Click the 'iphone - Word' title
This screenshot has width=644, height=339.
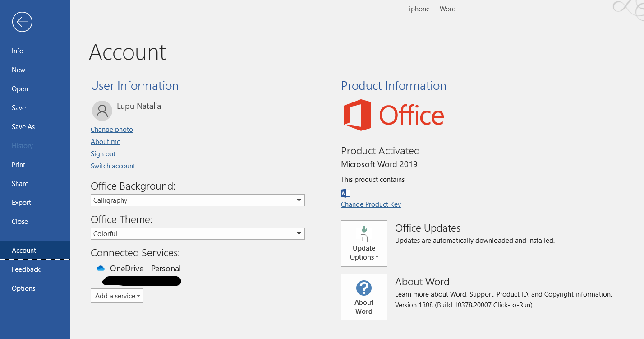pyautogui.click(x=432, y=9)
